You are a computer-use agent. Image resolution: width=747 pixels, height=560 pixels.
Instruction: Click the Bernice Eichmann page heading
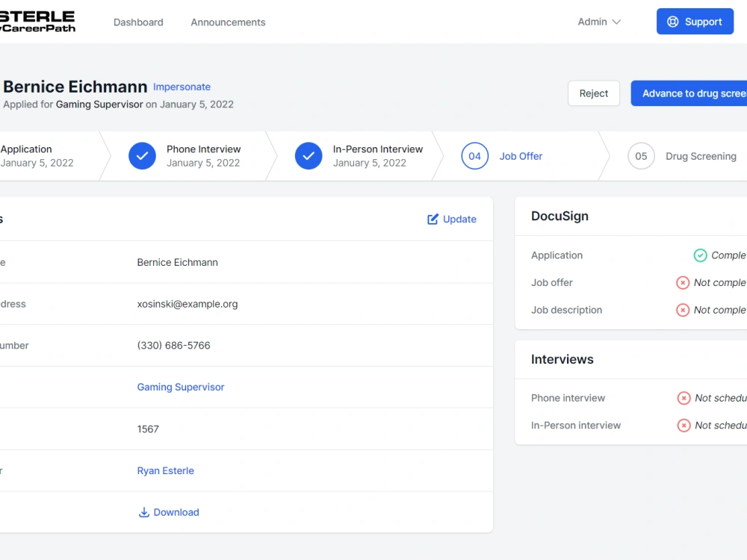75,87
